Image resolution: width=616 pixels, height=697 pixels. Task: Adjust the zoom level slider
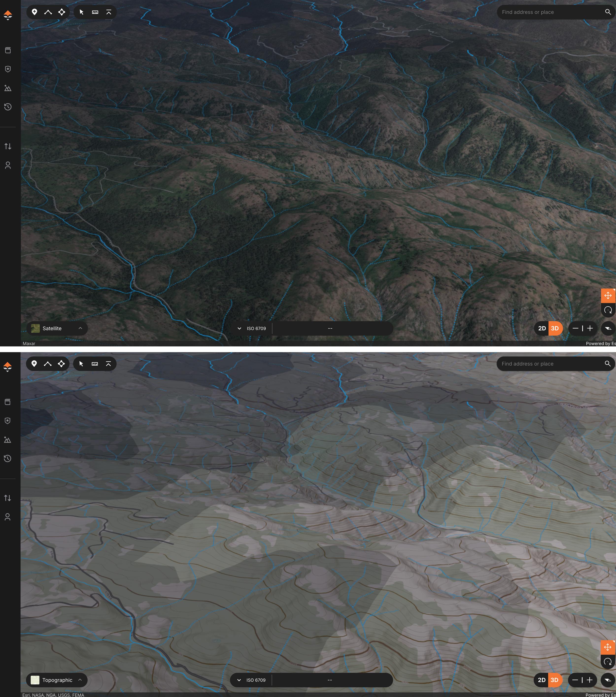(582, 328)
